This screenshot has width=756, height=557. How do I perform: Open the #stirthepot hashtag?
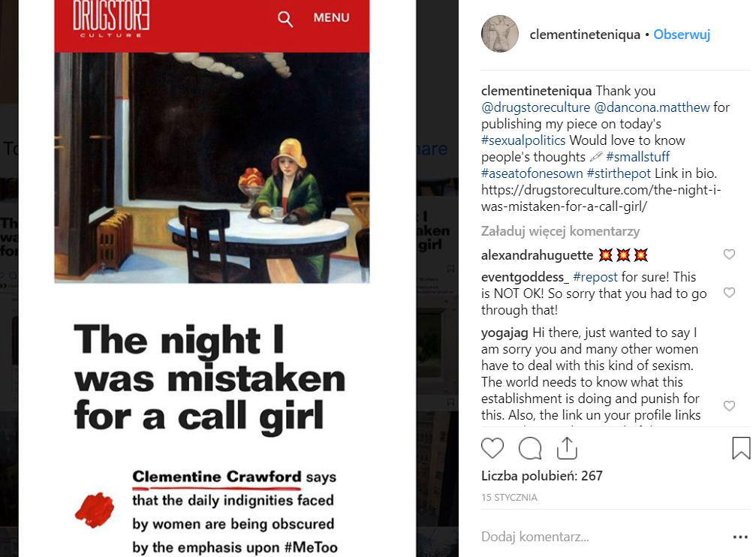(x=619, y=173)
